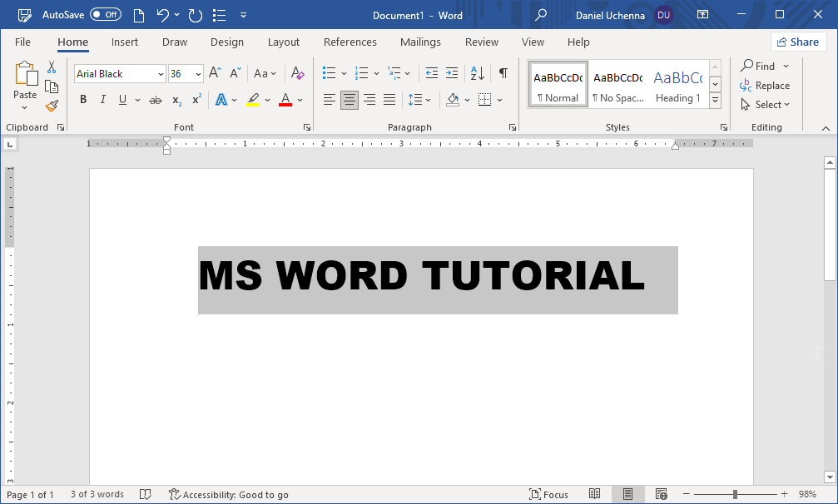This screenshot has height=504, width=838.
Task: Open the Insert ribbon tab
Action: pyautogui.click(x=125, y=42)
